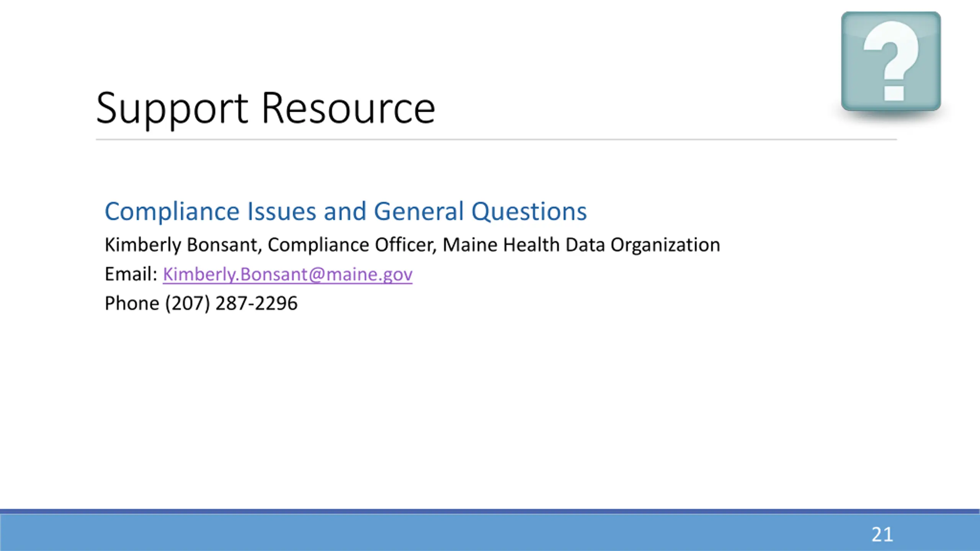Click the Maine Health Data Organization text
This screenshot has width=980, height=551.
click(581, 245)
